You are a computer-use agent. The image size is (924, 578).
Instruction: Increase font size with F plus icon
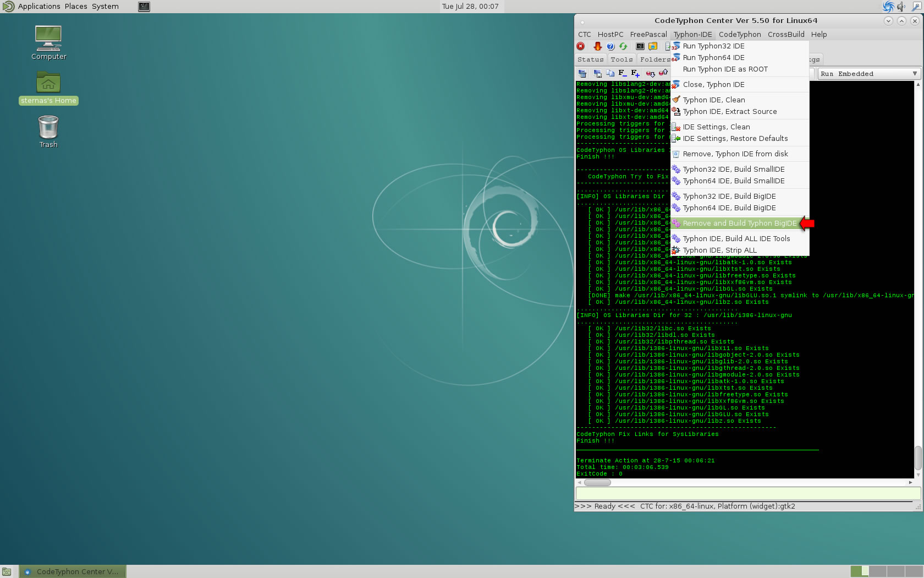click(635, 73)
